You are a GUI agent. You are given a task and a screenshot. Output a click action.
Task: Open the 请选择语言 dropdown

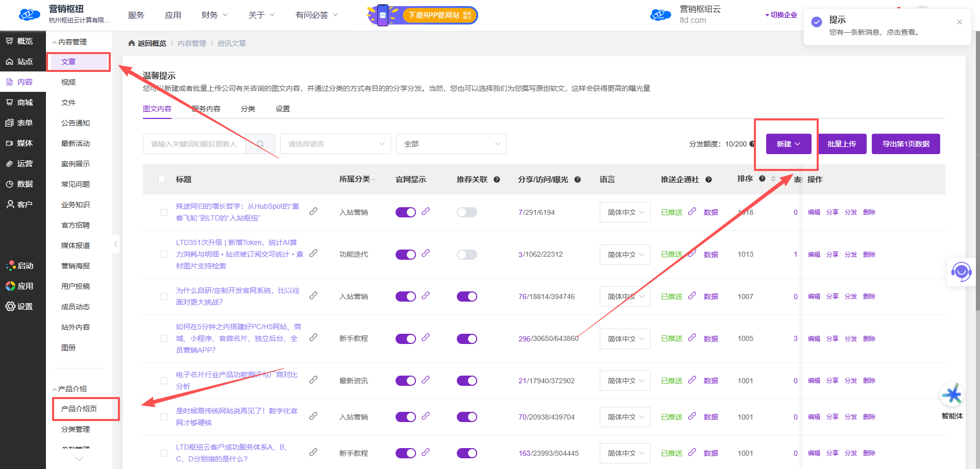point(335,144)
